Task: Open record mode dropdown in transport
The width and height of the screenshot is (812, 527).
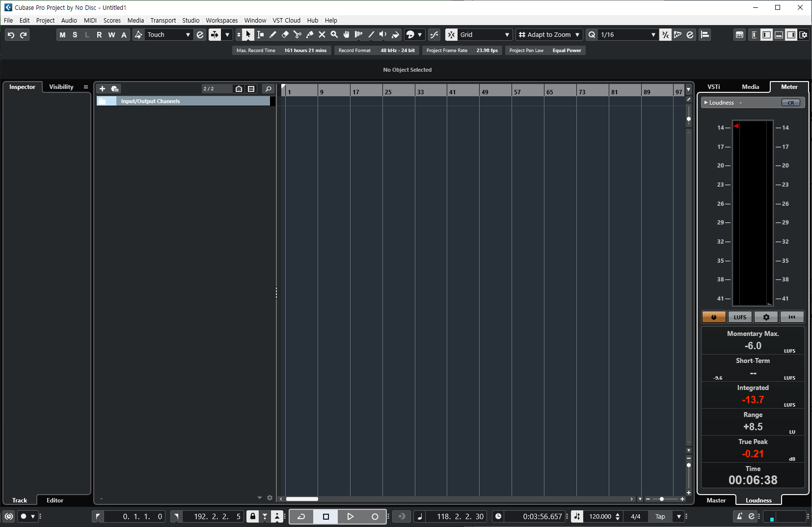Action: pyautogui.click(x=33, y=516)
